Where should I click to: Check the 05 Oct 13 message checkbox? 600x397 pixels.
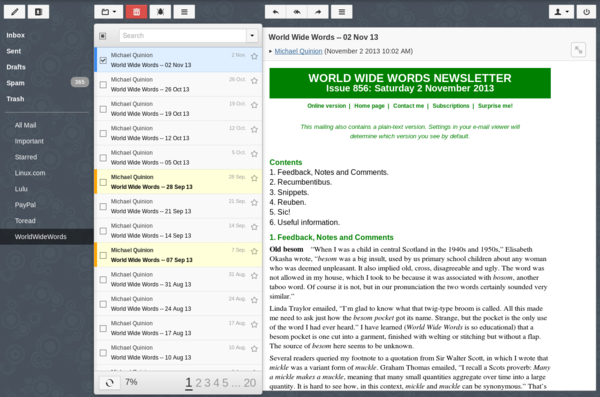[x=103, y=158]
